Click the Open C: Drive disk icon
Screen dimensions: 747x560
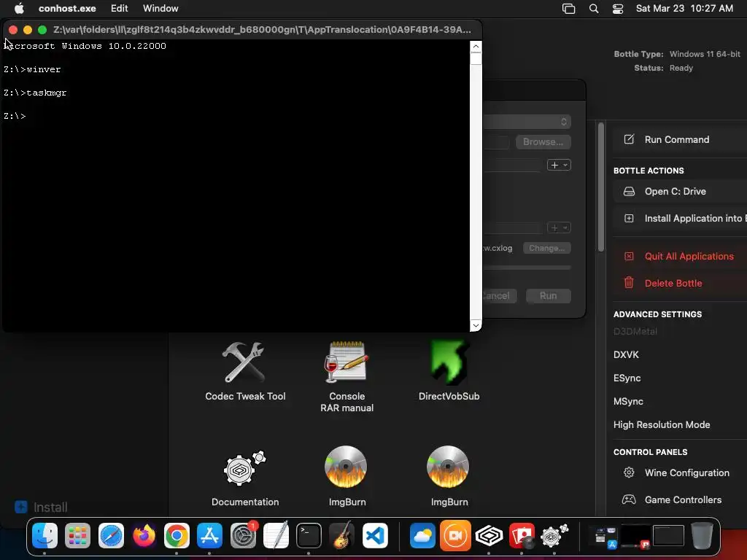(x=629, y=192)
